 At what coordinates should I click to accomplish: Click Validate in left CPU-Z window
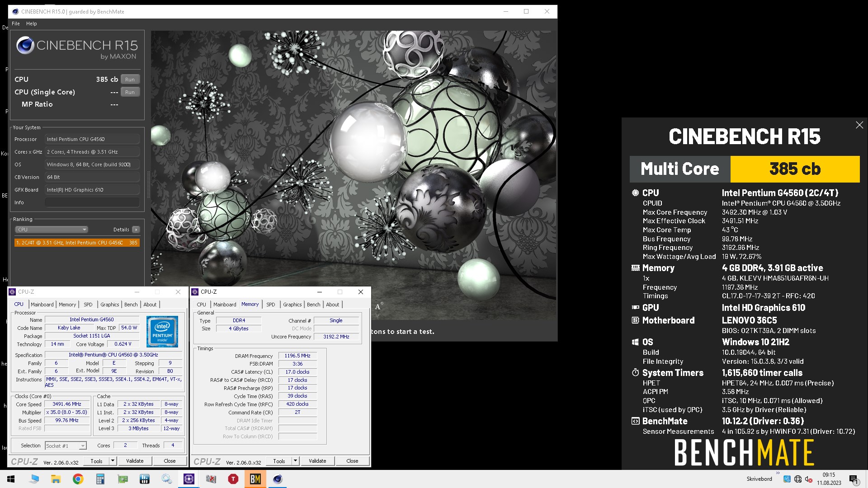click(135, 461)
